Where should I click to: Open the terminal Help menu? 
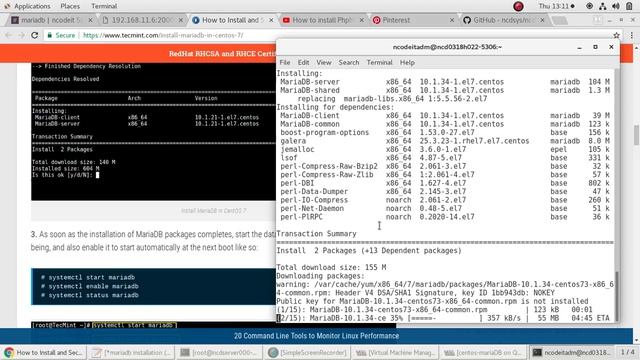(407, 62)
